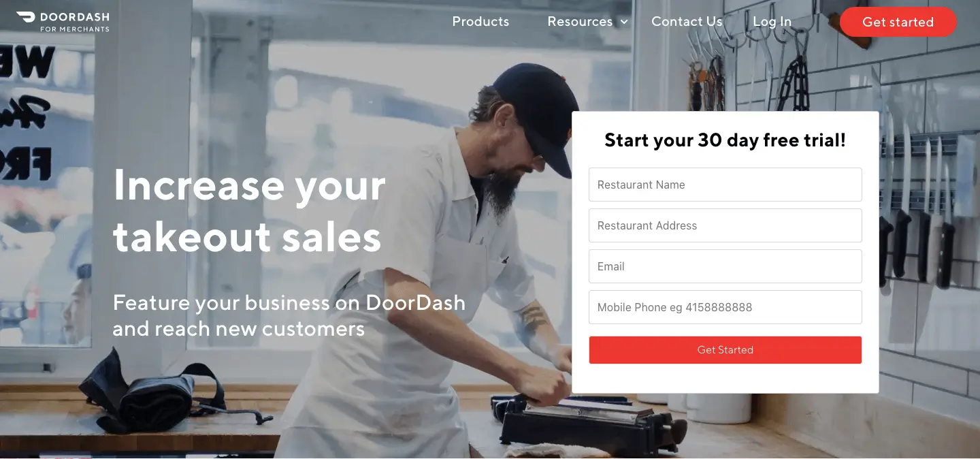Focus the Restaurant Address field
Image resolution: width=980 pixels, height=459 pixels.
pyautogui.click(x=725, y=225)
